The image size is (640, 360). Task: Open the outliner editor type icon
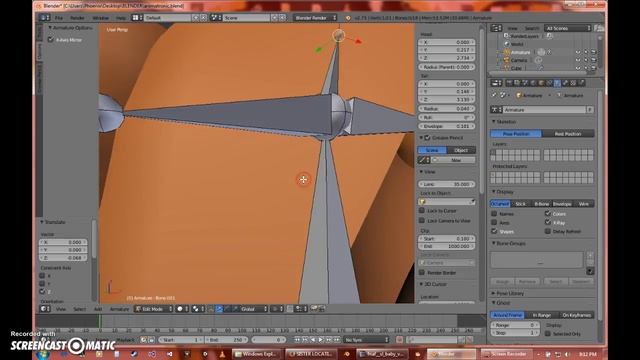click(x=495, y=28)
